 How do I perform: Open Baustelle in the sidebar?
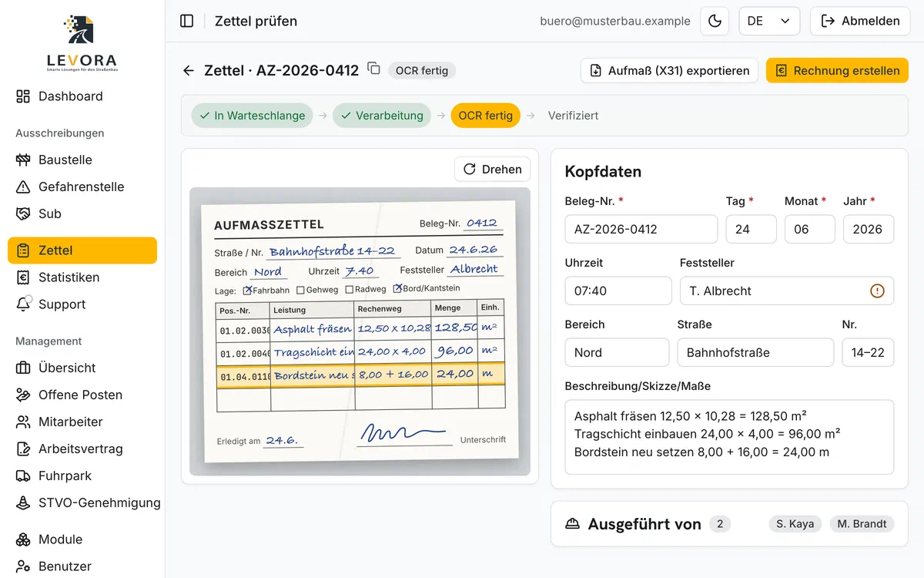click(x=82, y=160)
